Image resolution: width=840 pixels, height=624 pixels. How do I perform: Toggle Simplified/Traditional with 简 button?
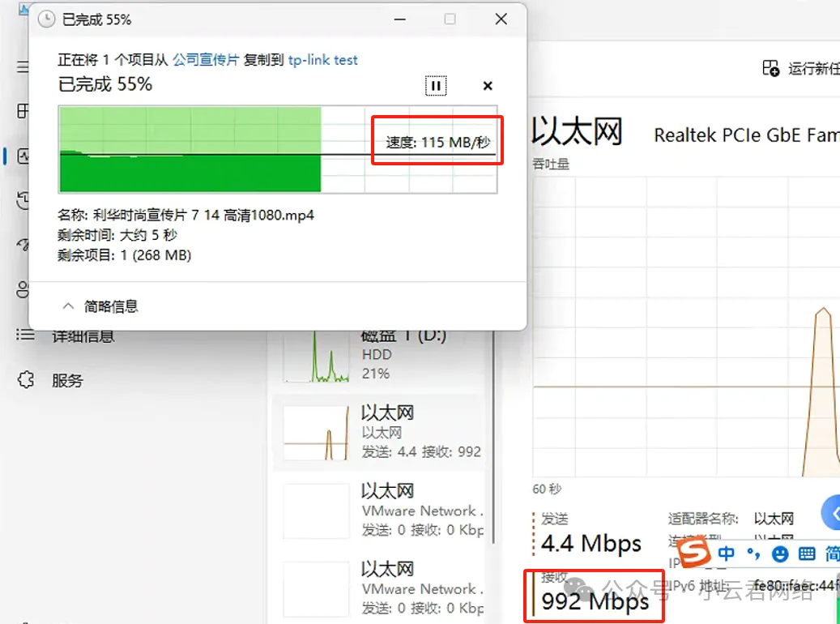pos(832,554)
